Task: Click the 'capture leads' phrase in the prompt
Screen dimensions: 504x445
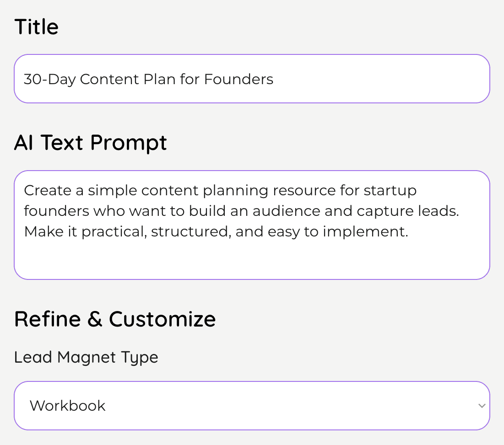Action: 407,211
